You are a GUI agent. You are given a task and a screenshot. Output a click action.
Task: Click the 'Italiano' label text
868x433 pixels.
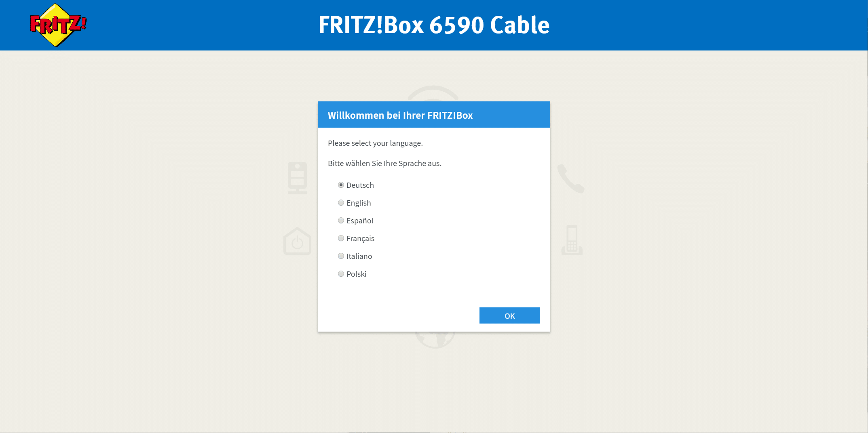pyautogui.click(x=359, y=256)
